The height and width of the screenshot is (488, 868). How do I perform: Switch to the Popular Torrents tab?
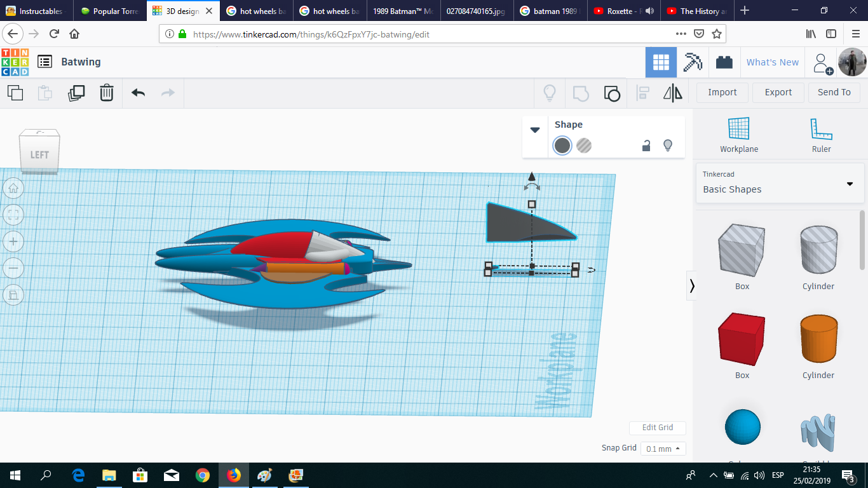tap(110, 11)
